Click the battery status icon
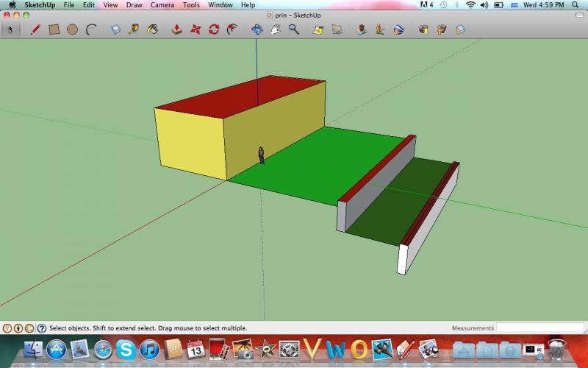Image resolution: width=588 pixels, height=368 pixels. (x=499, y=5)
